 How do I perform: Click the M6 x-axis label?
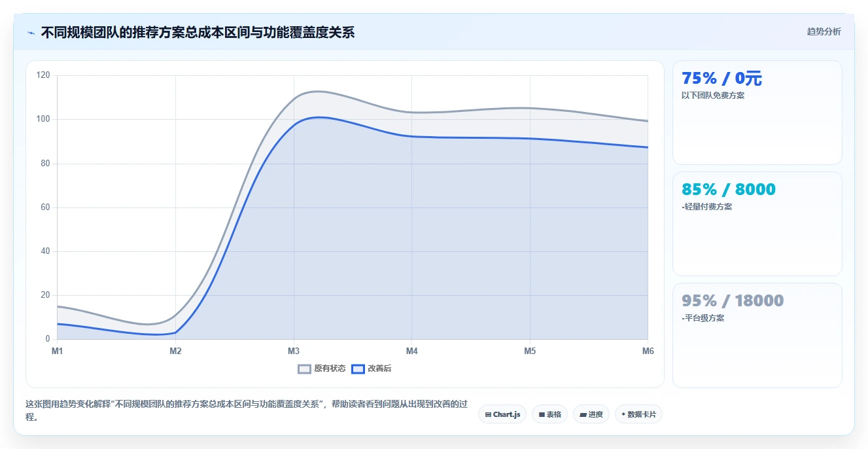648,351
